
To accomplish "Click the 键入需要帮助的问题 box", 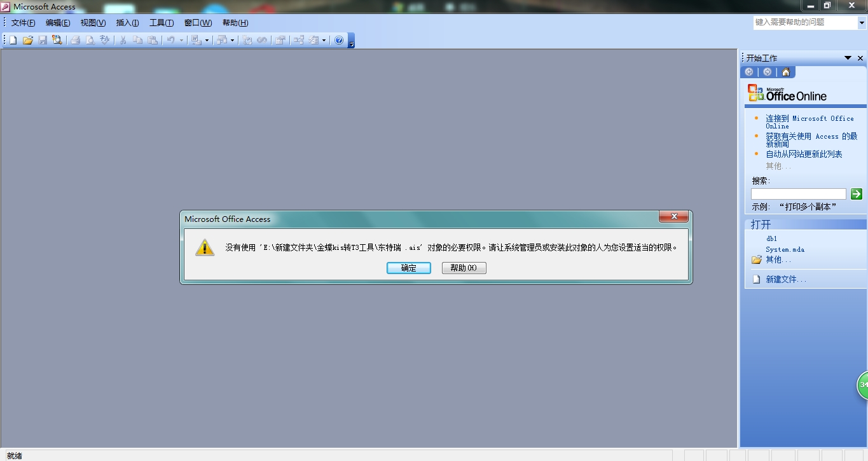I will (x=806, y=22).
